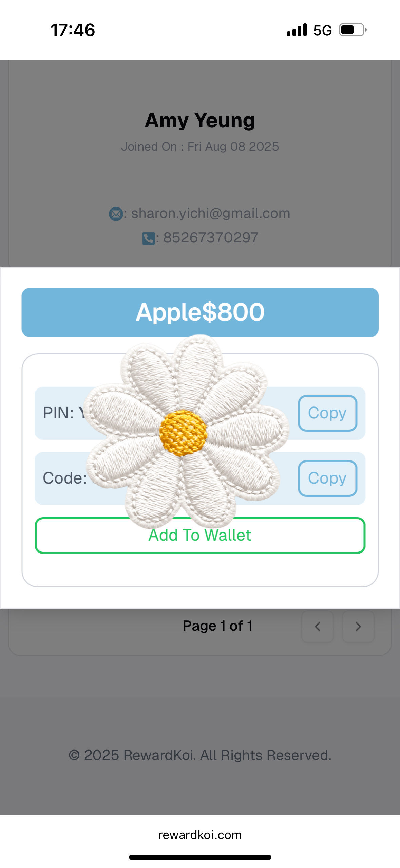Copy the gift card Code

tap(327, 478)
